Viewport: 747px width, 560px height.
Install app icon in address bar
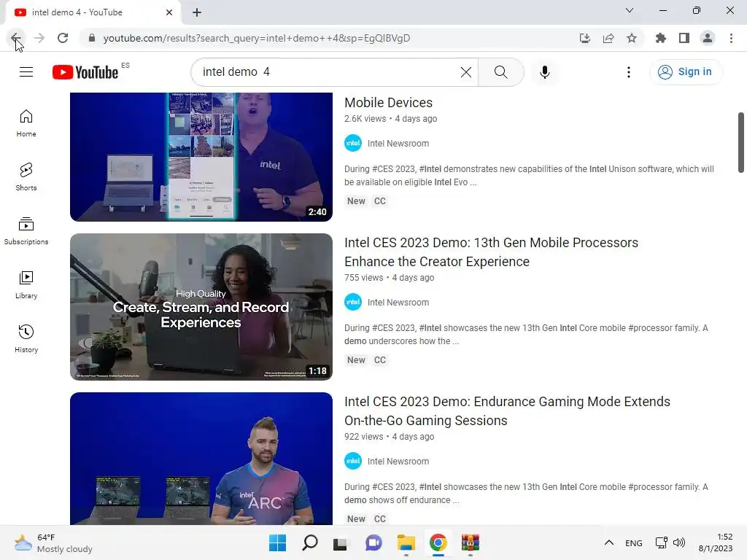click(x=584, y=38)
